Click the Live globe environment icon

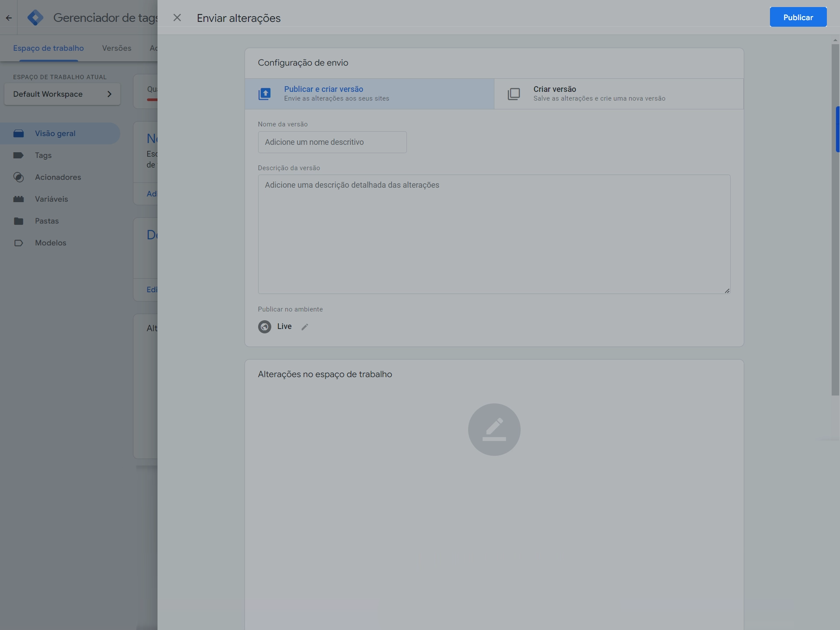(x=265, y=327)
